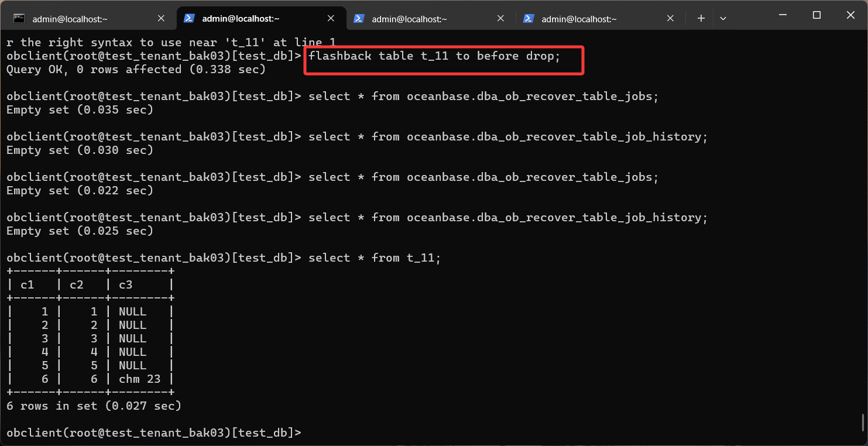868x446 pixels.
Task: Switch to the third tab's title text
Action: pyautogui.click(x=409, y=19)
